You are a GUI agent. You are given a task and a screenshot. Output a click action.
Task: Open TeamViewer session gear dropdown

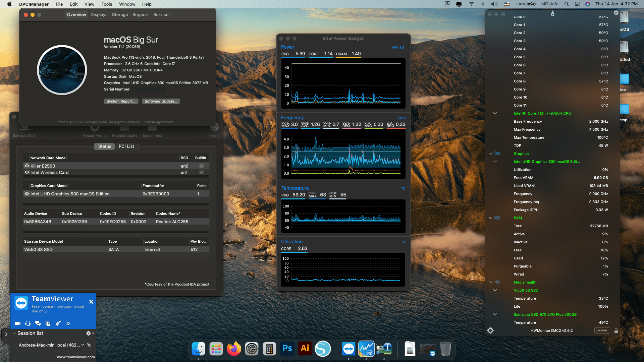click(90, 333)
